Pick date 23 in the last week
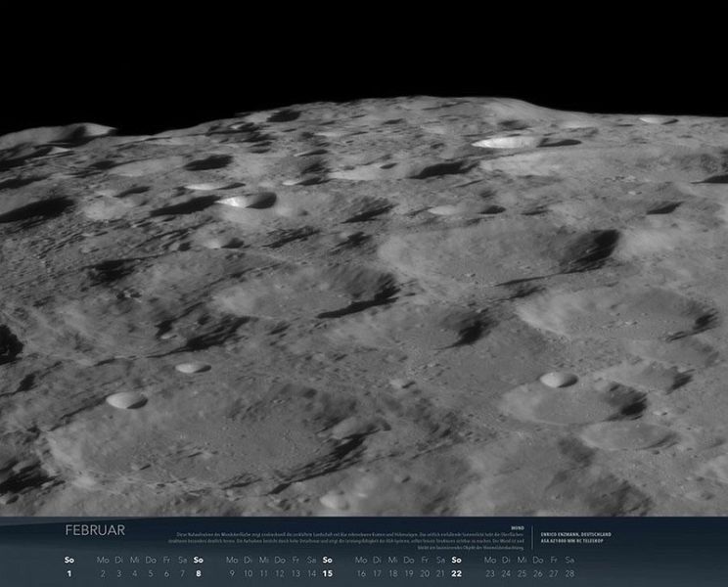 click(x=490, y=573)
